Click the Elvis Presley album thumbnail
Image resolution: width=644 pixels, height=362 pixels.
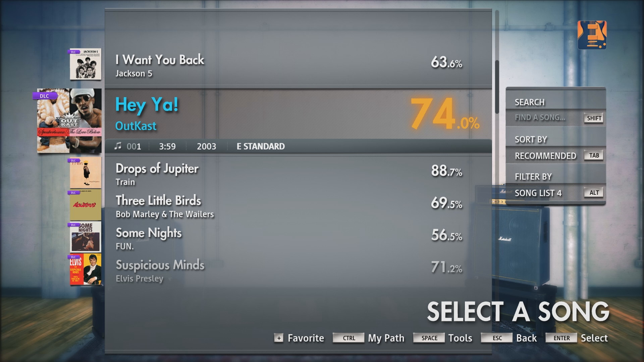pos(85,270)
